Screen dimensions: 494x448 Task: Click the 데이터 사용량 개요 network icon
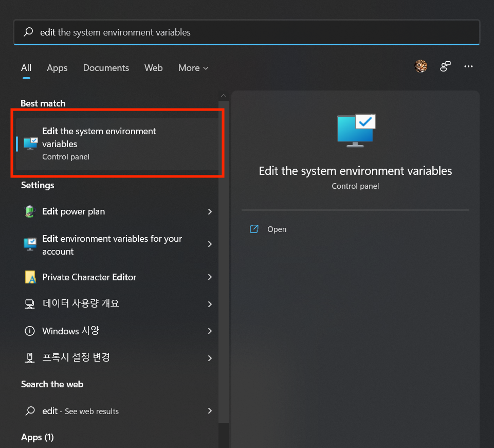tap(30, 304)
